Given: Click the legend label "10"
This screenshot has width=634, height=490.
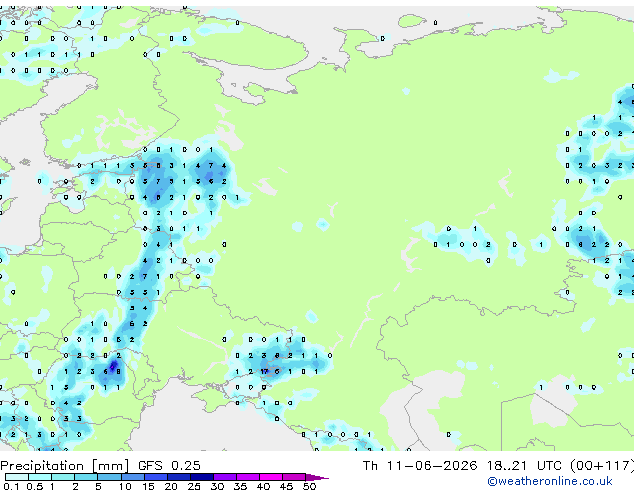Looking at the screenshot, I should [x=125, y=486].
